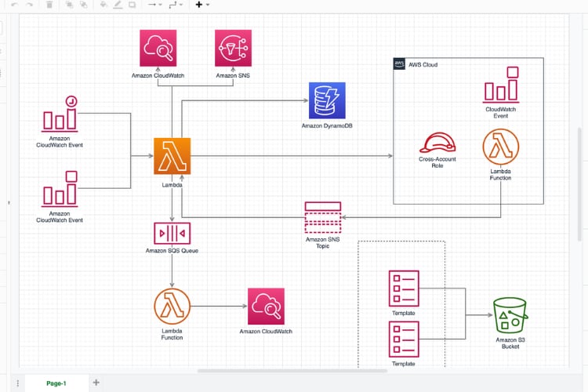Screen dimensions: 588x392
Task: Click the AWS Cloud container title
Action: (x=423, y=64)
